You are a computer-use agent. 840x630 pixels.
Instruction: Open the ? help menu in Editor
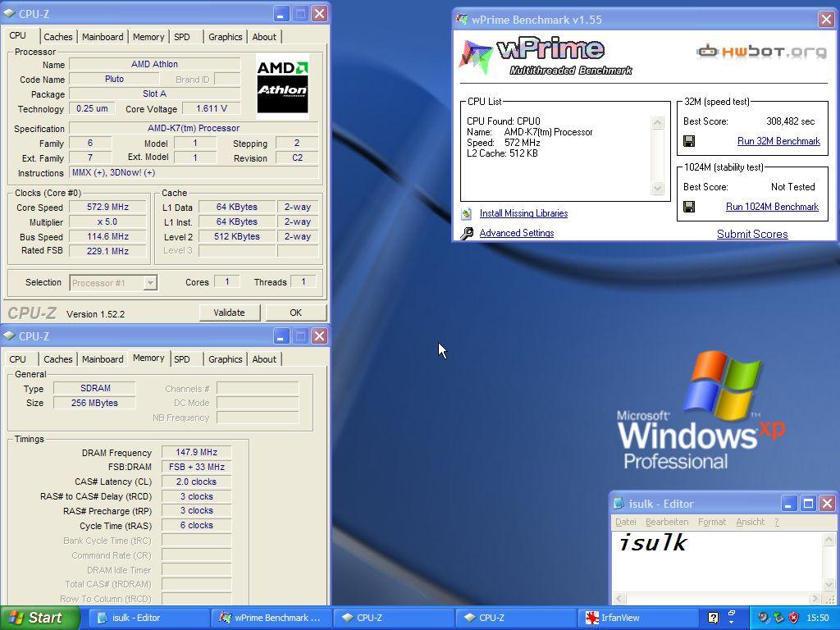[x=777, y=522]
